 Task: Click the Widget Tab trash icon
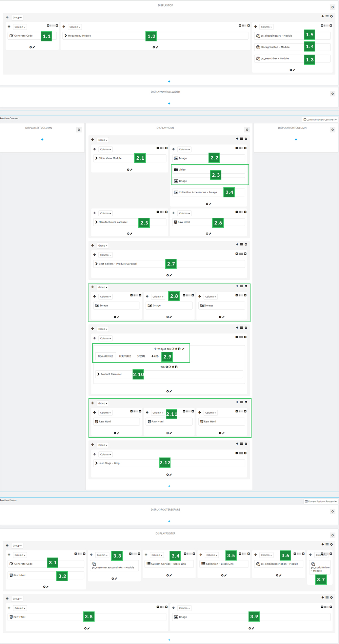point(176,349)
